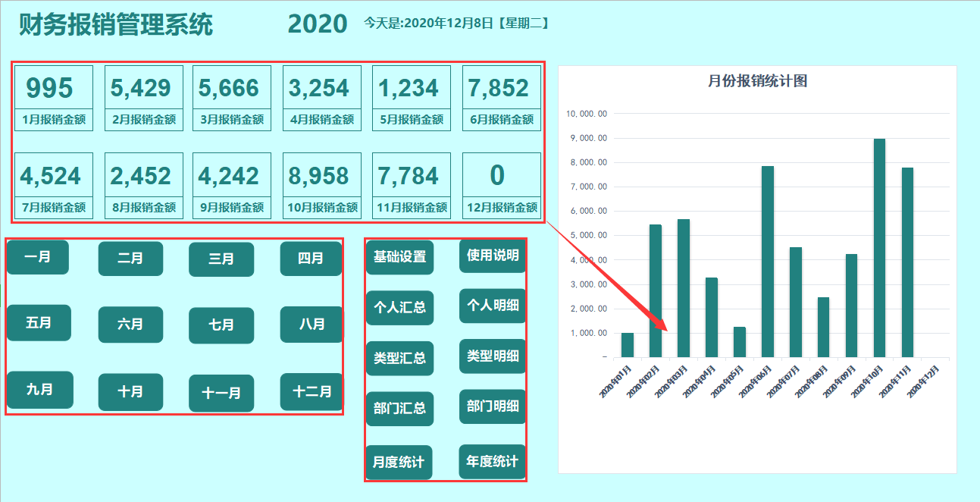
Task: Select the 4月报销金额 value 3,254
Action: pyautogui.click(x=319, y=88)
